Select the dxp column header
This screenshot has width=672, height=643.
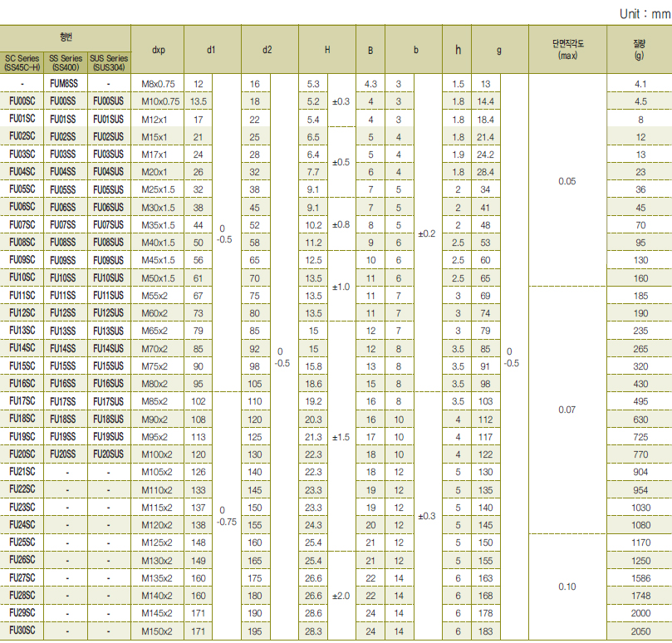click(158, 50)
